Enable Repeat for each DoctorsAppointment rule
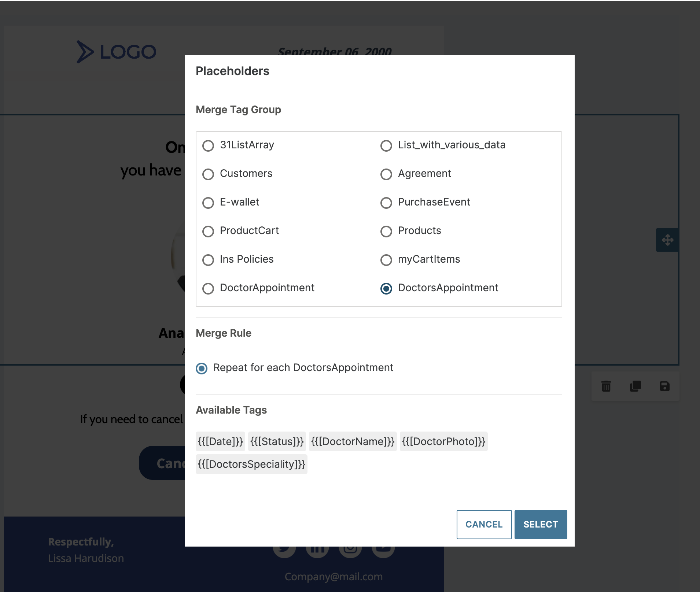 click(201, 368)
